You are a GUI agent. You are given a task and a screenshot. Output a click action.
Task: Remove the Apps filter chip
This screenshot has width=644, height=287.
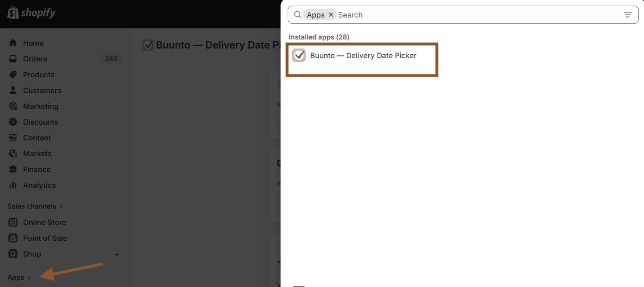point(331,15)
